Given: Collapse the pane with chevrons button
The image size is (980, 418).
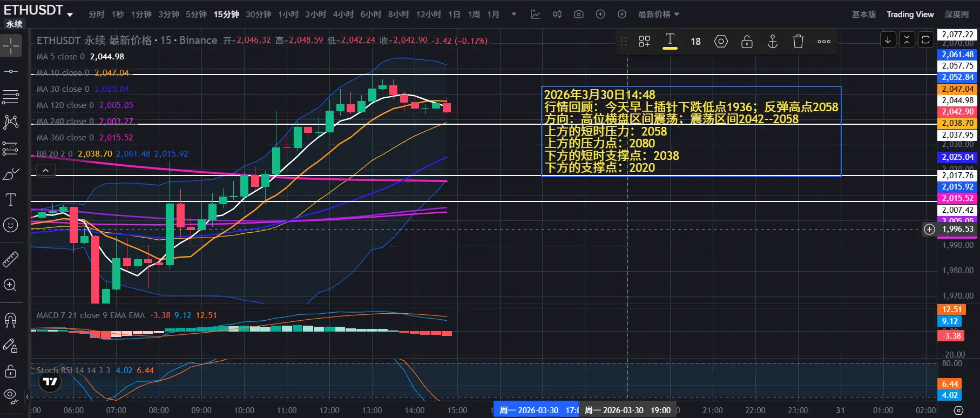Looking at the screenshot, I should coord(907,39).
